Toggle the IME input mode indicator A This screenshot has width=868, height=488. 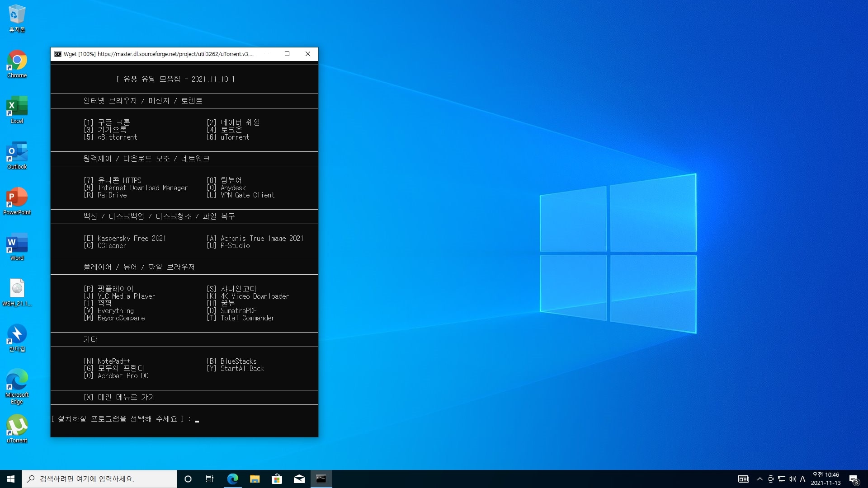point(802,479)
